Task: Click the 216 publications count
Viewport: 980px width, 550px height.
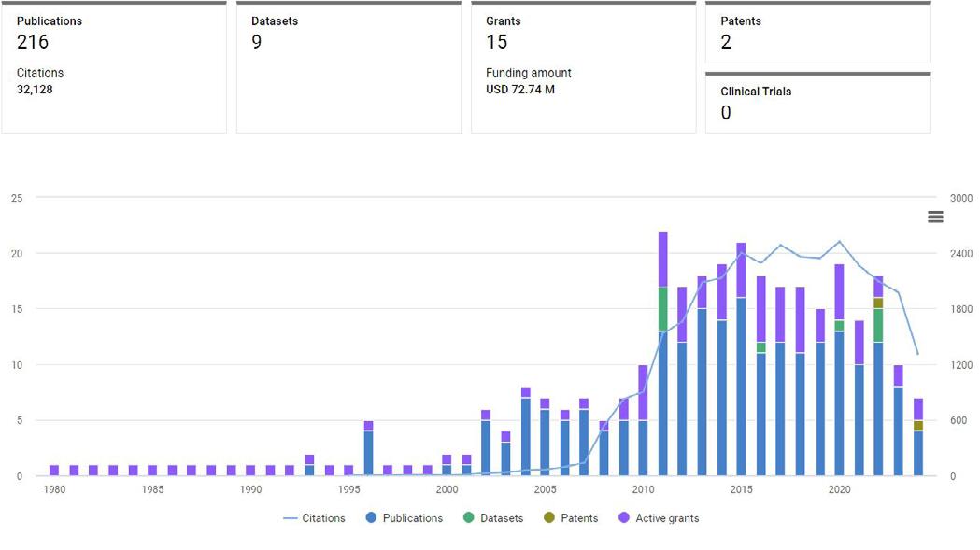Action: tap(33, 42)
